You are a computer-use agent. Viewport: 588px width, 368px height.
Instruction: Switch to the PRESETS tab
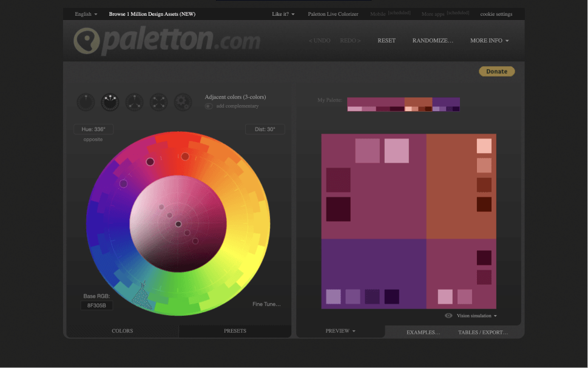(235, 331)
